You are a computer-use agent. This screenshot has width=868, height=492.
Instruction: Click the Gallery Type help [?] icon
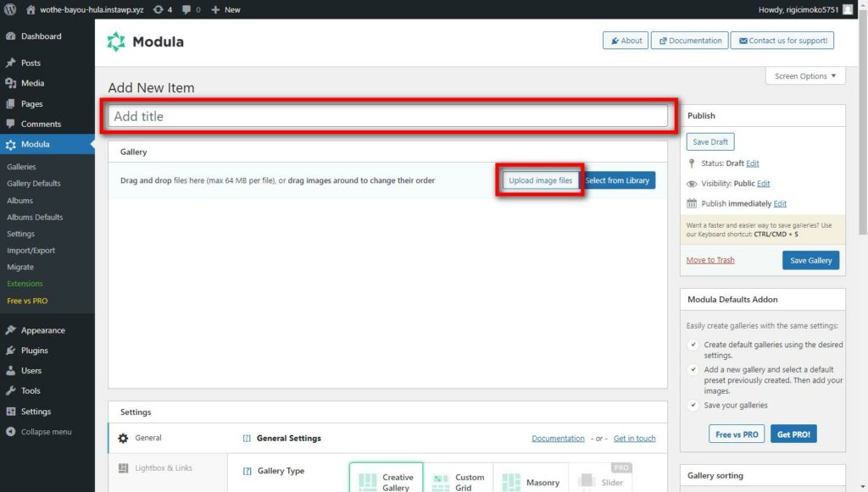247,471
